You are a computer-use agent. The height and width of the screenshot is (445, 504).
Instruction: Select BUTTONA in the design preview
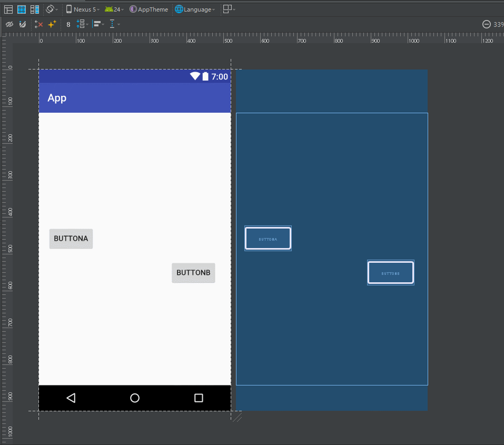[x=71, y=239]
